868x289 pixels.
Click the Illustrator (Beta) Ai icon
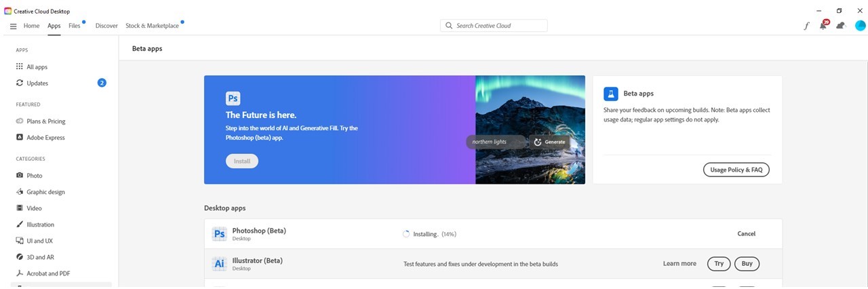[x=219, y=264]
